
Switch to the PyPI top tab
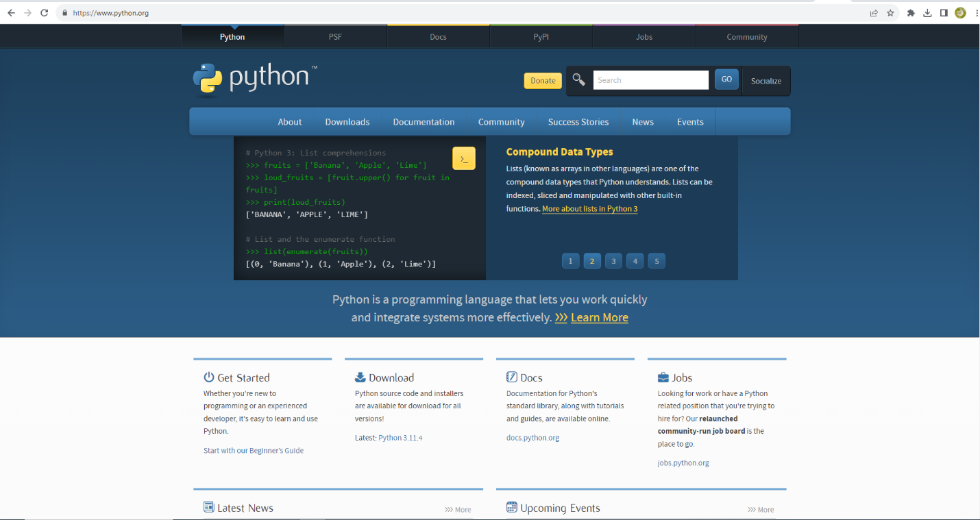pos(541,37)
